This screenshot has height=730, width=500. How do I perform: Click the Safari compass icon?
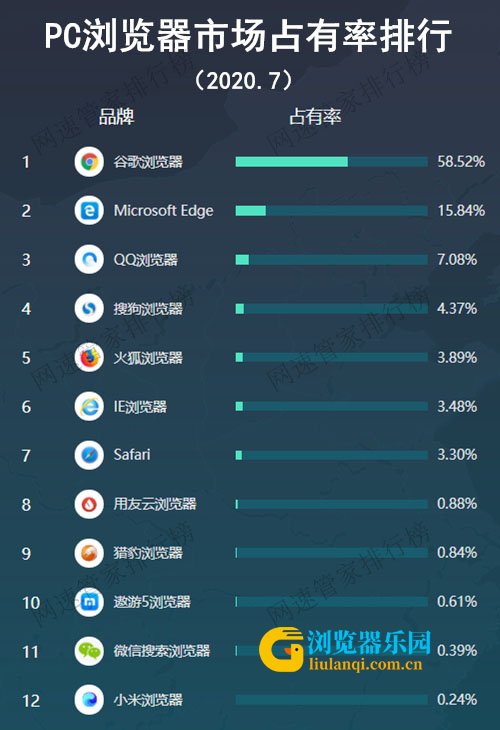(89, 455)
